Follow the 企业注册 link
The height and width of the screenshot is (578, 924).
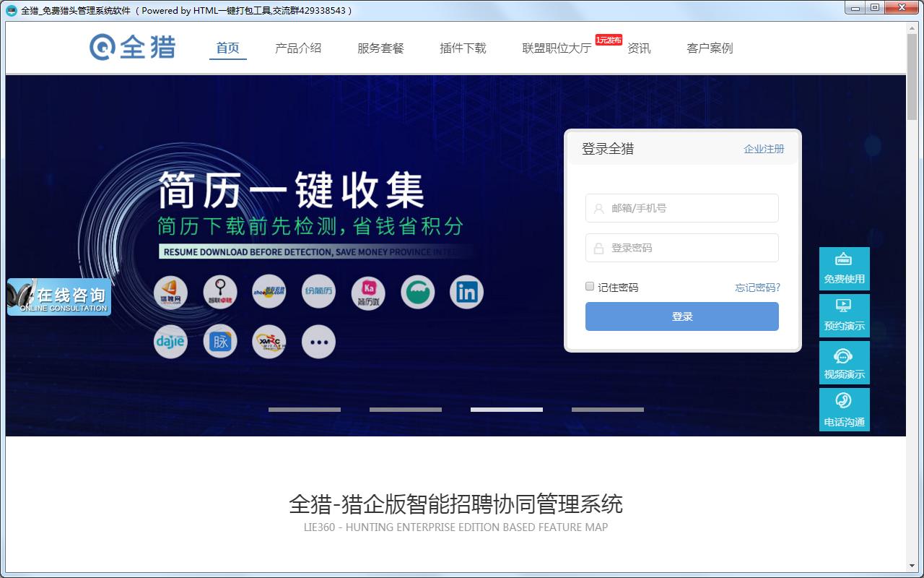(x=764, y=149)
